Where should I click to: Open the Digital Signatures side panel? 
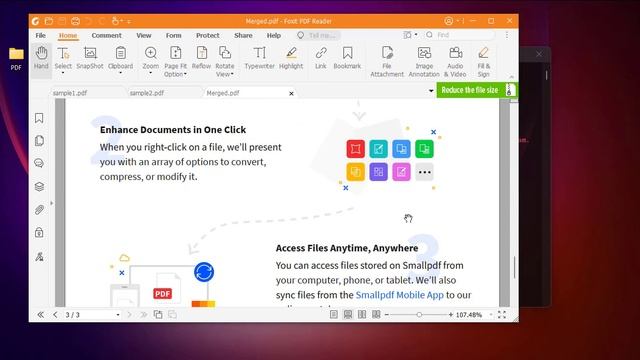pos(39,256)
